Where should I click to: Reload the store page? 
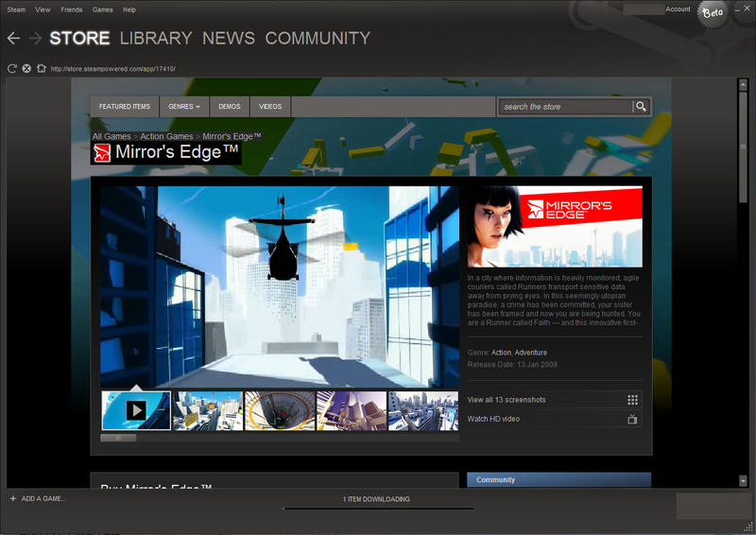coord(12,68)
